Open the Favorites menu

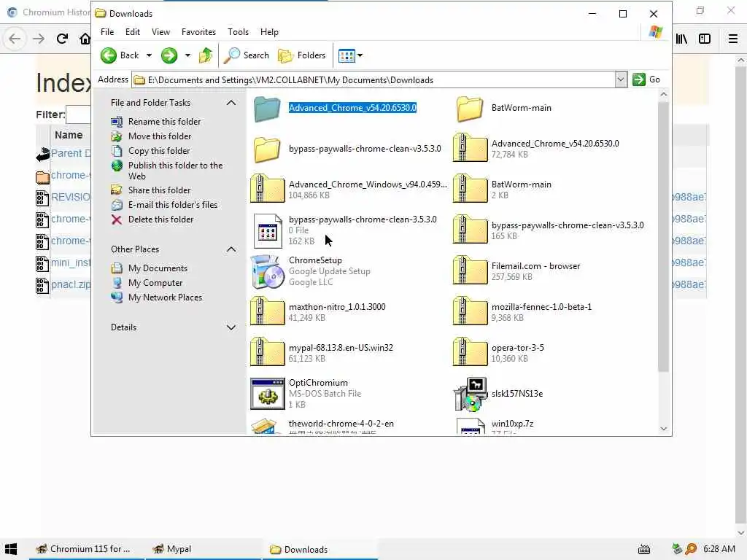point(198,32)
